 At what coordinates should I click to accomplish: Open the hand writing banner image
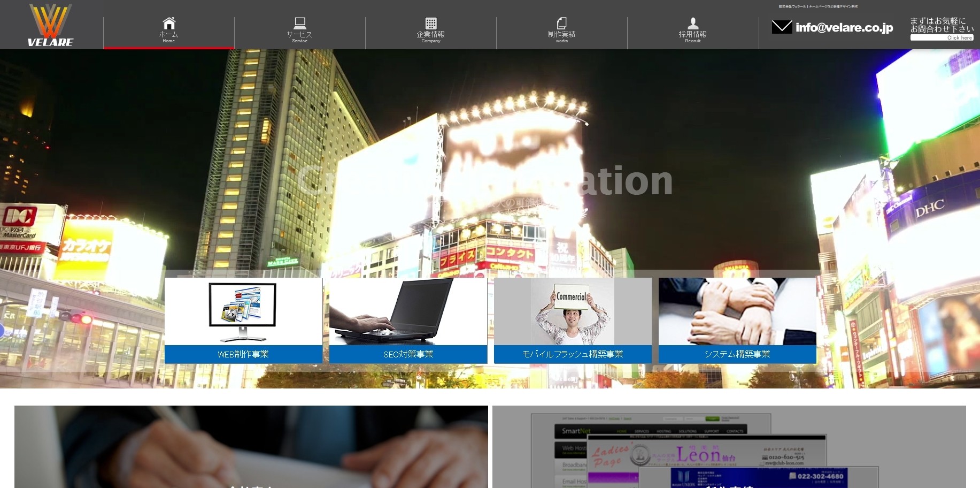pos(251,447)
